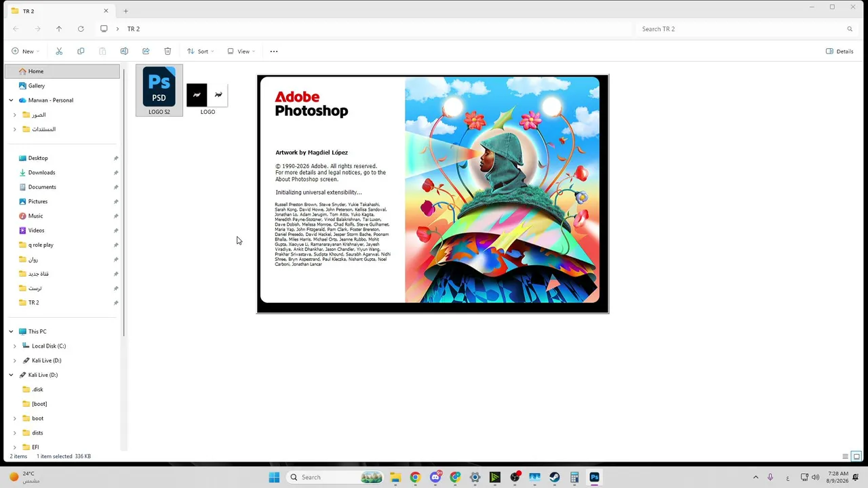Open the See more ellipsis menu

coord(274,52)
